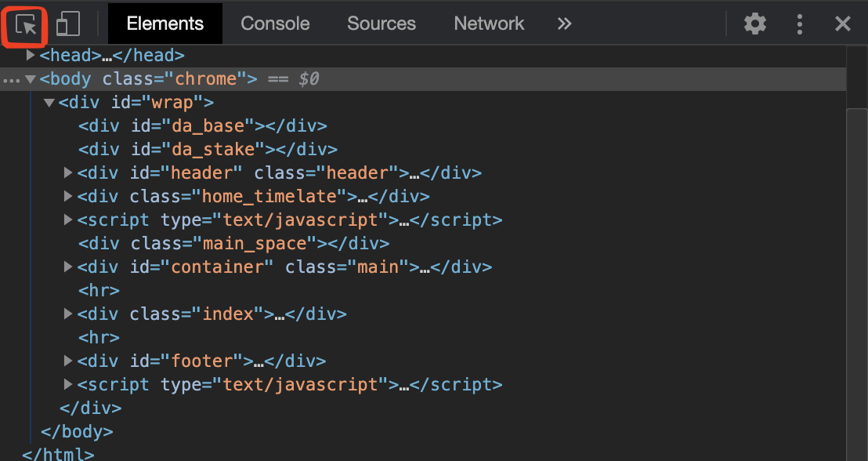The height and width of the screenshot is (461, 868).
Task: Expand the div id header node
Action: coord(68,172)
